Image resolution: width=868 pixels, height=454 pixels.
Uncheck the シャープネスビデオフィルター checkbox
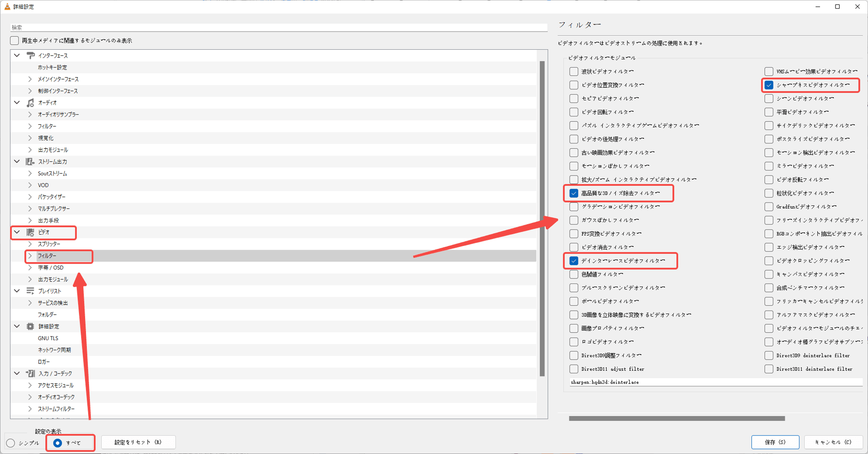769,85
